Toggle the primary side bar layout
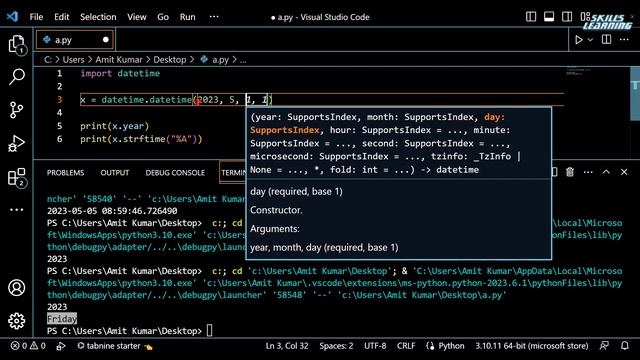Screen dimensions: 640x360 [531, 17]
